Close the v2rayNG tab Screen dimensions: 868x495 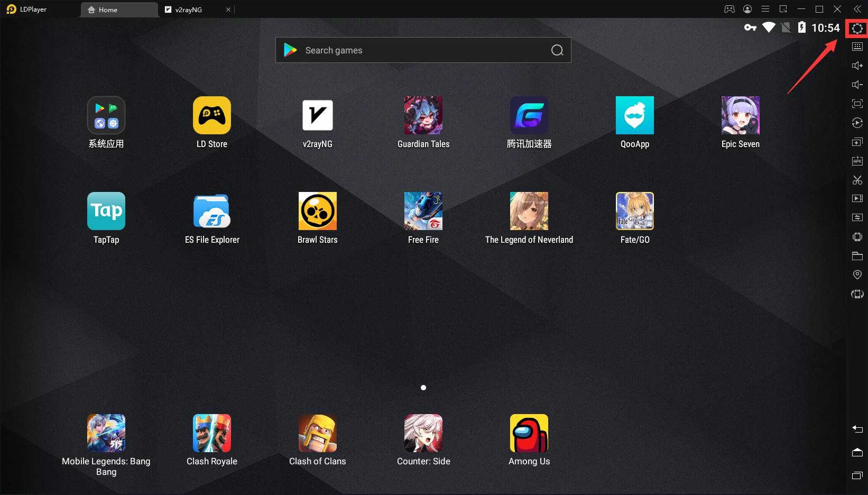tap(228, 10)
